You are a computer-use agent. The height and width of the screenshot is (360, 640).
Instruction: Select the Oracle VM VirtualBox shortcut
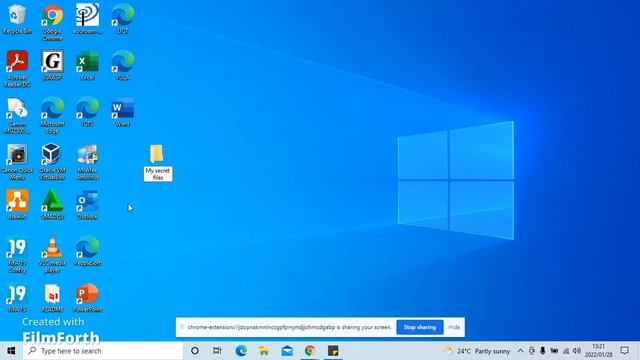(52, 162)
